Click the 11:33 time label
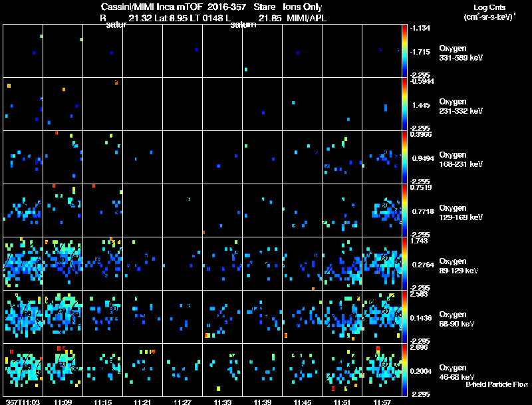The height and width of the screenshot is (405, 532). [x=223, y=402]
